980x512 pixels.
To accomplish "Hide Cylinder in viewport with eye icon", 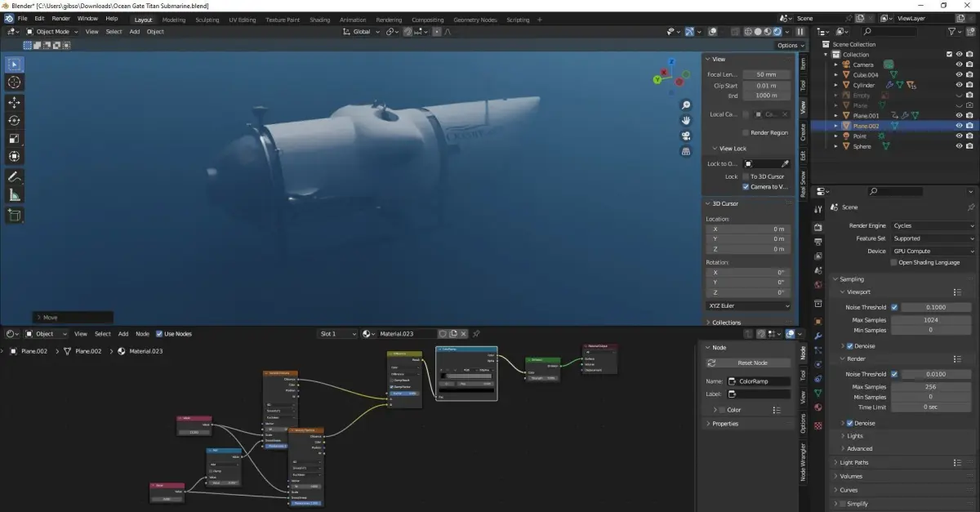I will tap(959, 85).
